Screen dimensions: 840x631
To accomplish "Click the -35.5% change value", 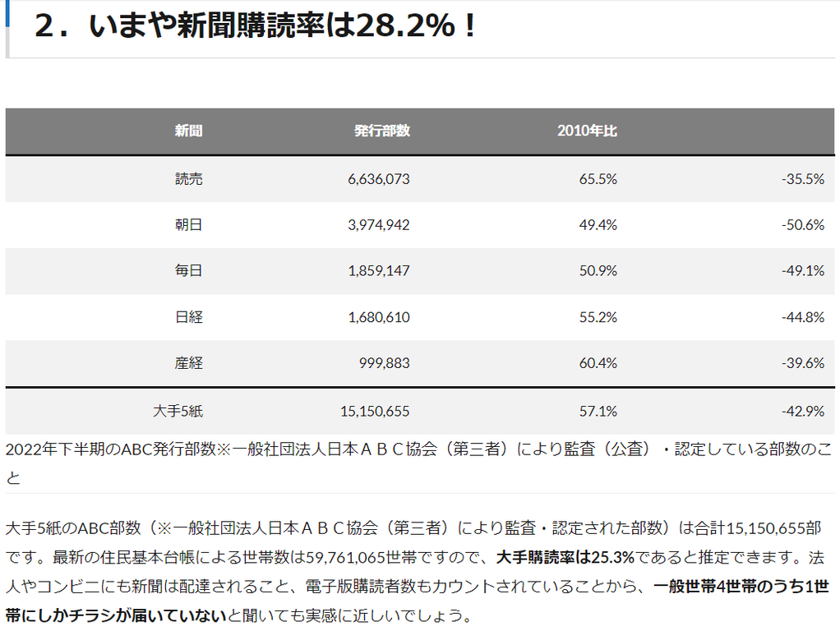I will [802, 179].
